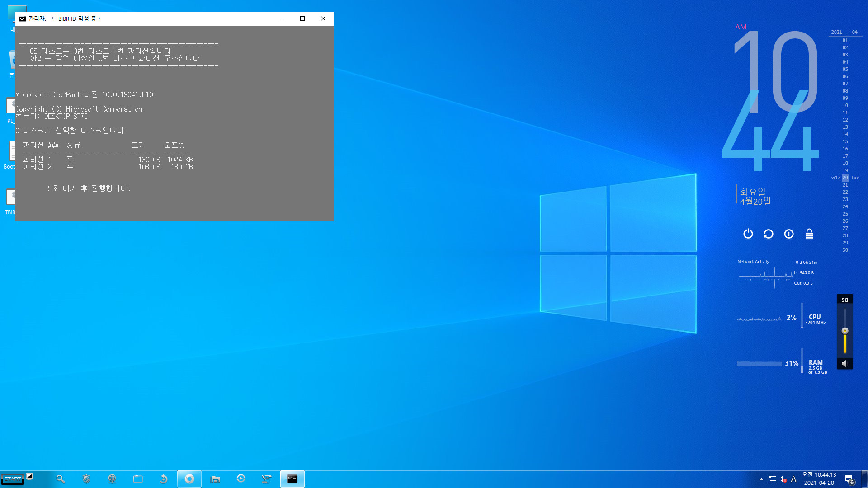Click the standby circle widget icon
The height and width of the screenshot is (488, 868).
pos(789,234)
